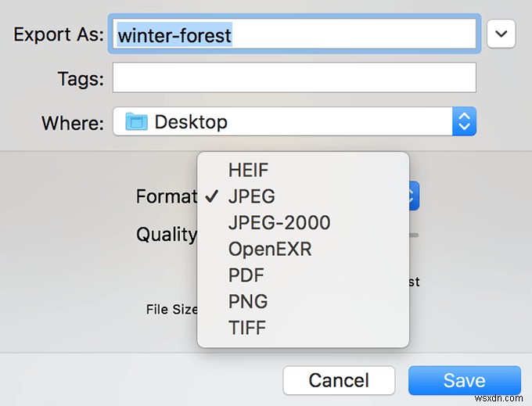Click the Where popup up-down arrows
The height and width of the screenshot is (406, 532).
click(x=464, y=121)
